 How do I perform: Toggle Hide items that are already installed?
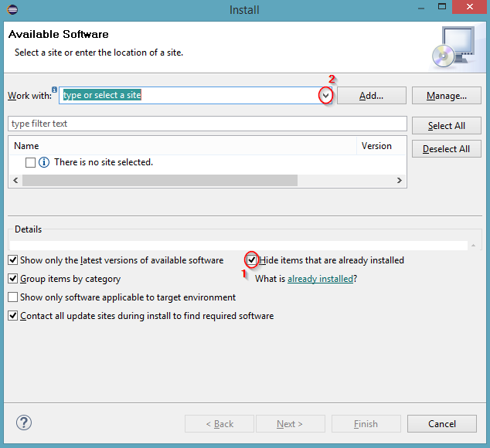tap(252, 260)
